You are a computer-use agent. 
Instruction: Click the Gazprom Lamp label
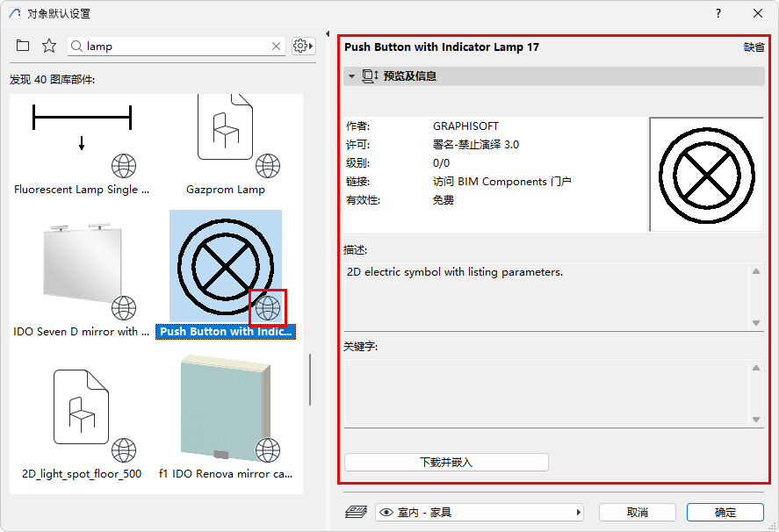[226, 190]
